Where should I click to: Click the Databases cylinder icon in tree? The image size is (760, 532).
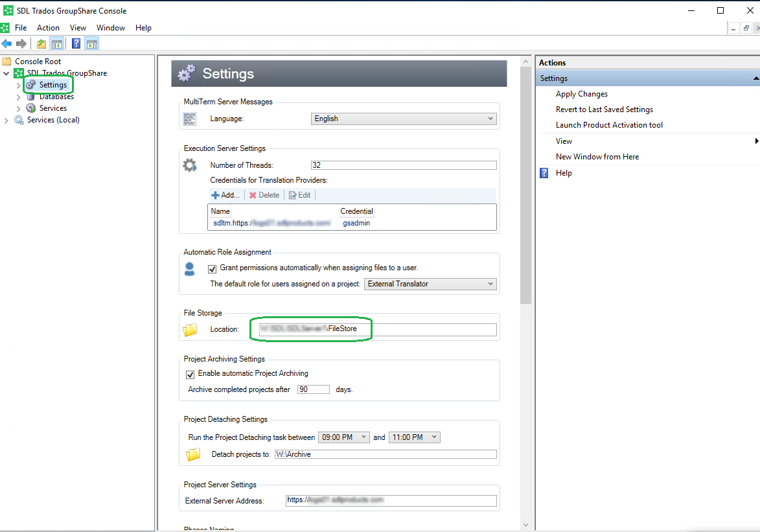click(31, 97)
